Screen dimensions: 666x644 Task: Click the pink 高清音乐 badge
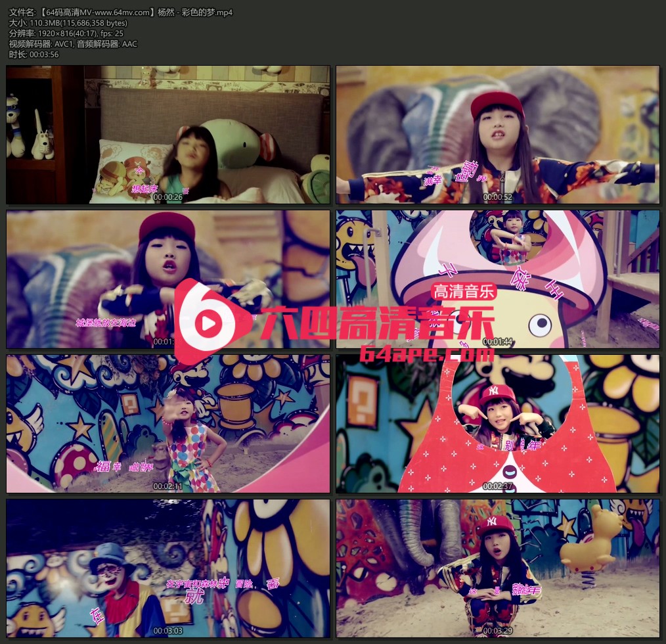click(464, 291)
